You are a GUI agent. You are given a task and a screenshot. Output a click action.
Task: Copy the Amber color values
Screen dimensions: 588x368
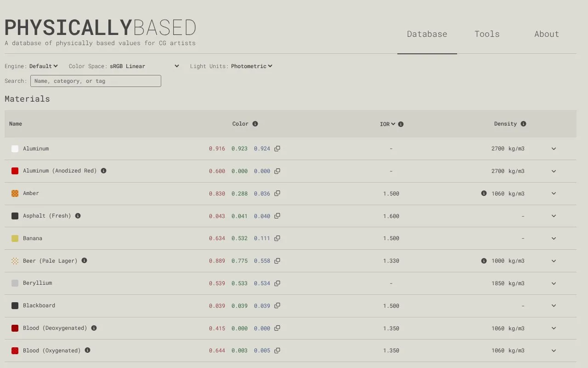pos(277,194)
